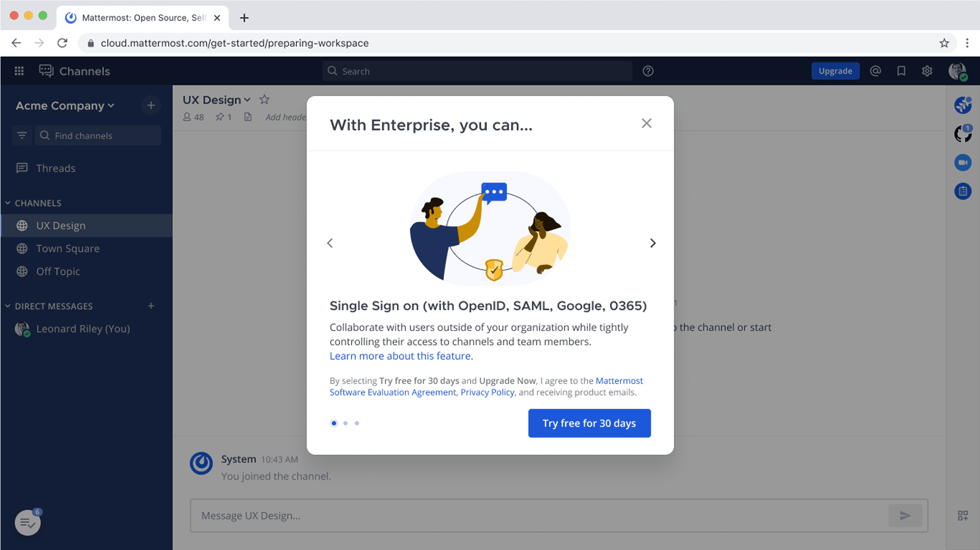Click Try free for 30 days

[x=589, y=423]
